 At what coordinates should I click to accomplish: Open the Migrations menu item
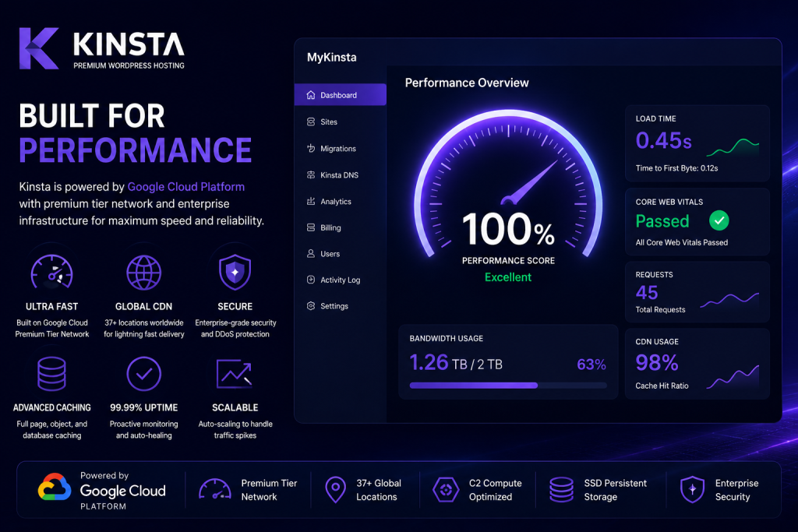coord(340,149)
